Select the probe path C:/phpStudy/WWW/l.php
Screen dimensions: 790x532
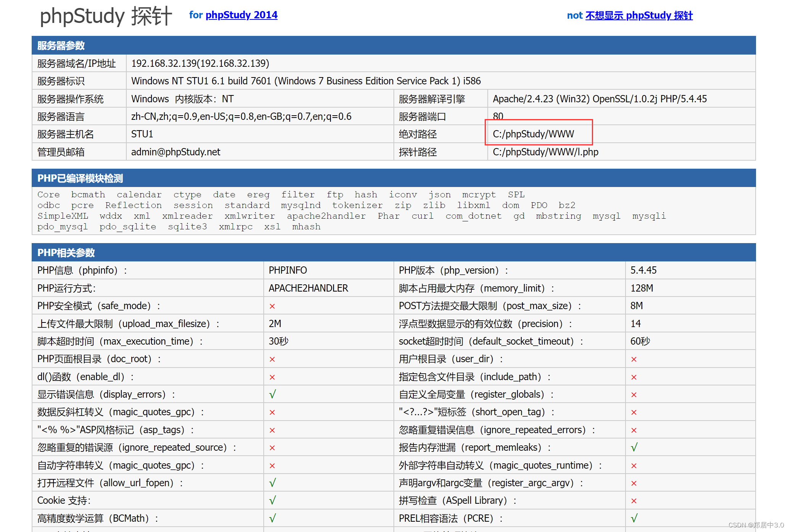(x=545, y=152)
